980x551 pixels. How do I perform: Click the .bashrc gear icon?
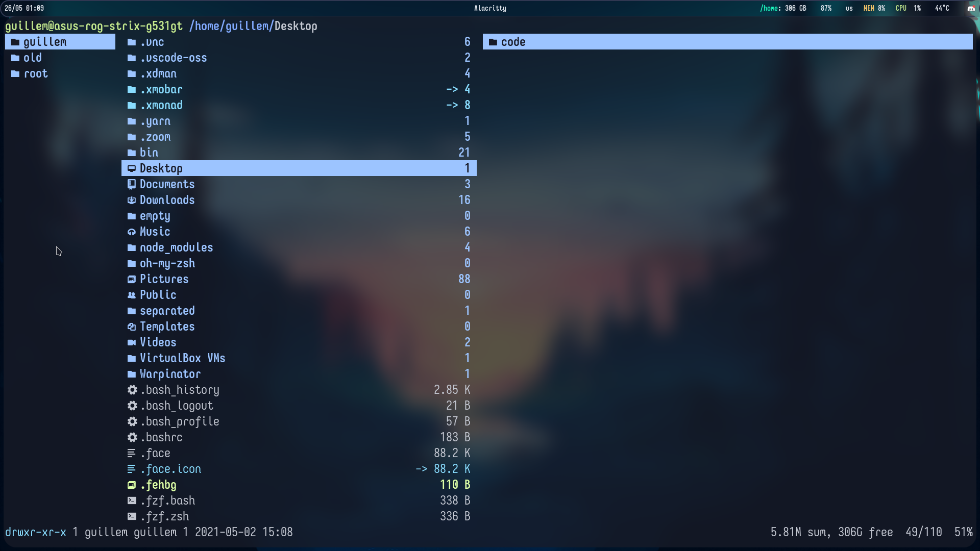pos(132,438)
